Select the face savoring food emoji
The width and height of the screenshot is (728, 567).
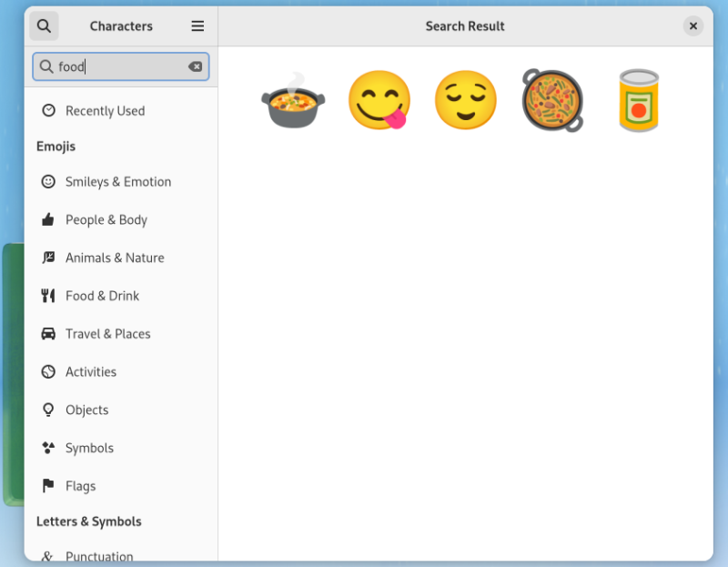379,100
